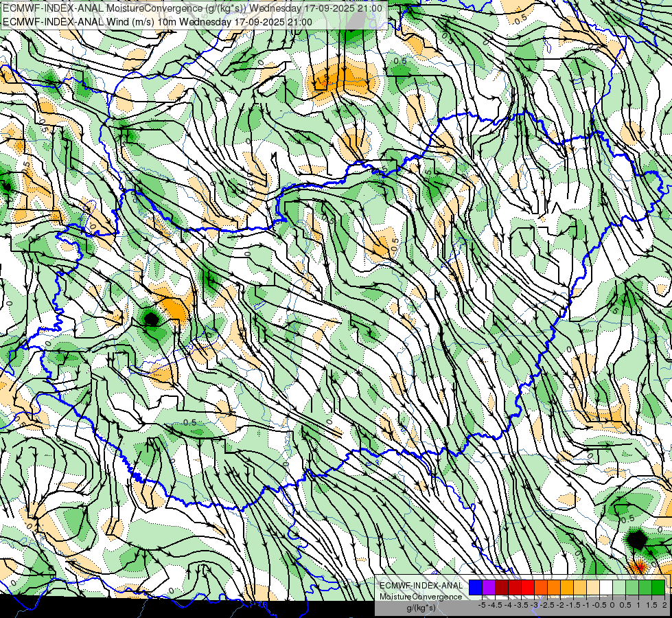Click the small red-orange divergence hotspot on the map
672x618 pixels.
[639, 567]
